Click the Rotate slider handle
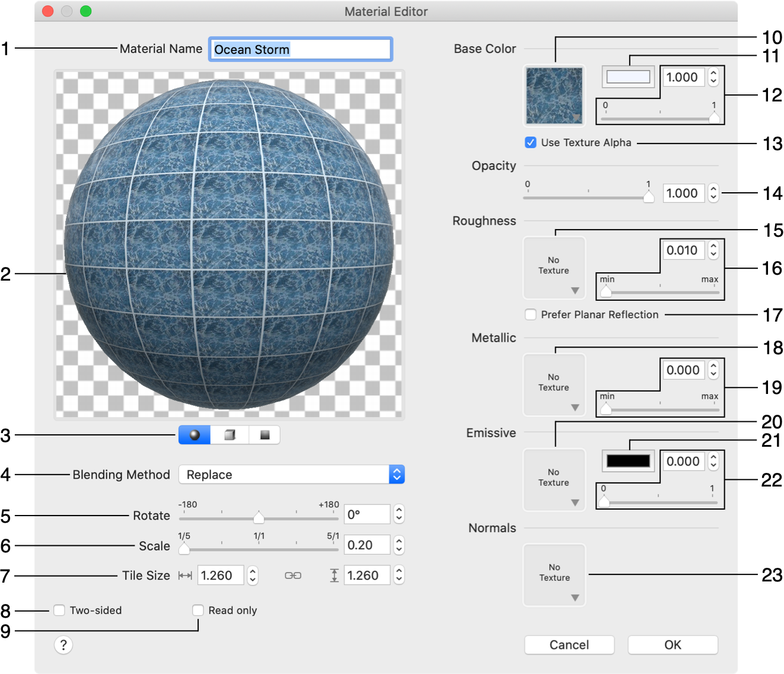The image size is (784, 674). (259, 517)
